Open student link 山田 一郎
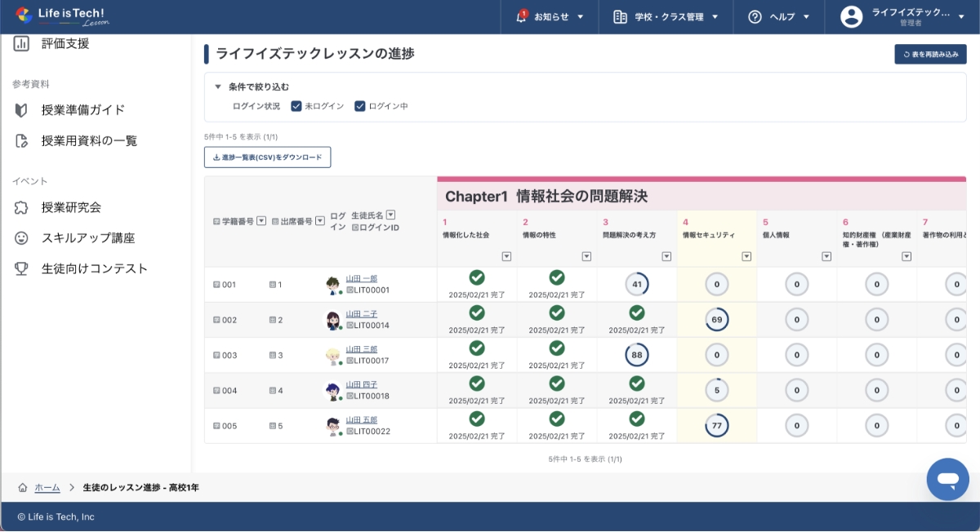This screenshot has height=532, width=980. point(362,278)
